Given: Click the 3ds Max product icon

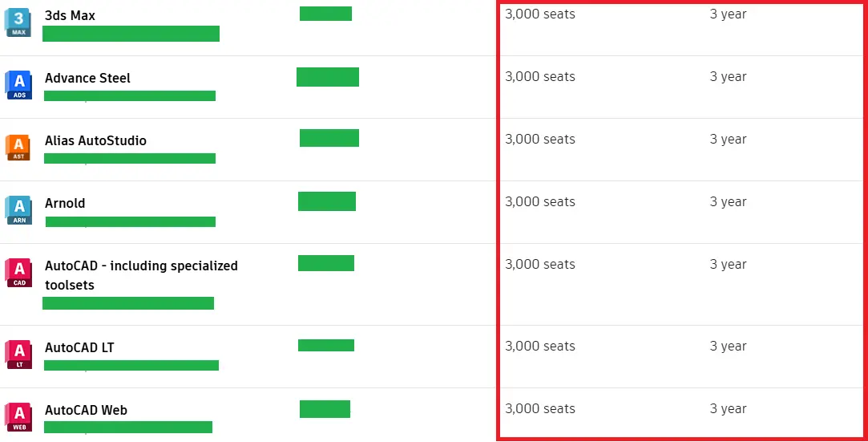Looking at the screenshot, I should [x=18, y=22].
